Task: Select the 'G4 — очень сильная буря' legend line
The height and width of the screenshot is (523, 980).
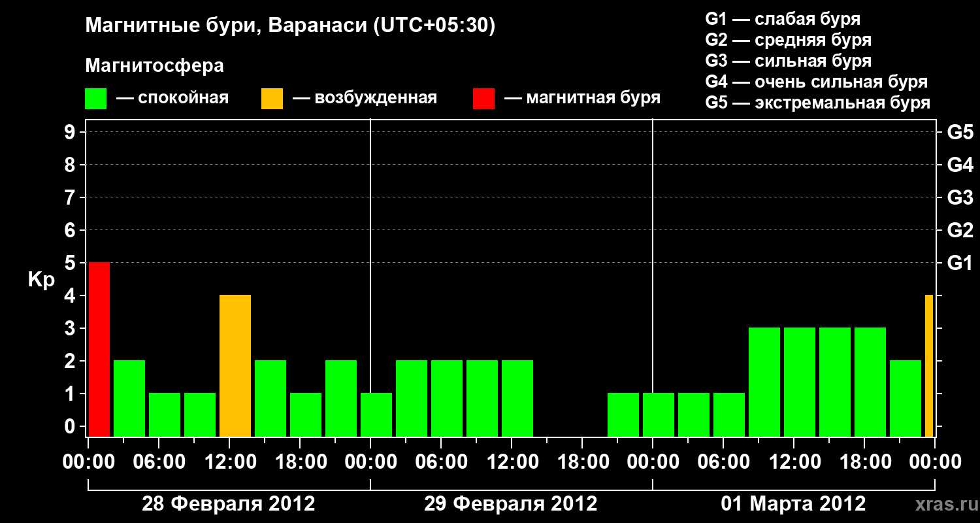Action: click(817, 82)
